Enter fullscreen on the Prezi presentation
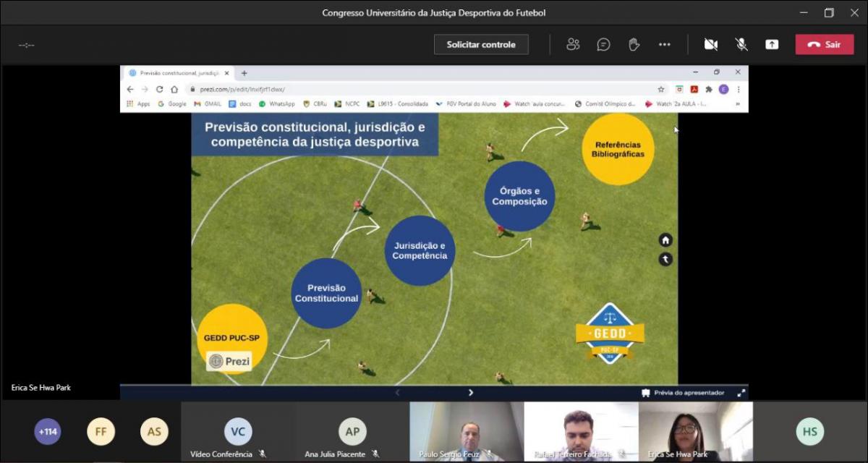 [x=741, y=393]
